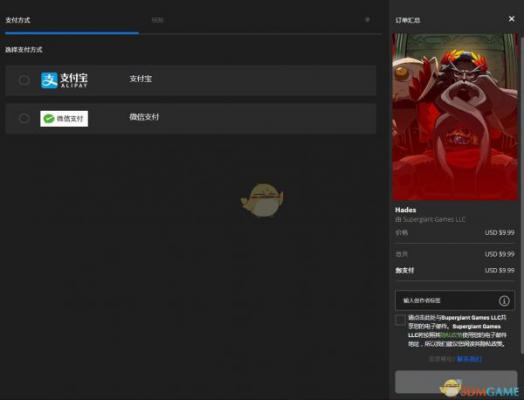Image resolution: width=524 pixels, height=400 pixels.
Task: Open the green privacy policy link
Action: tap(452, 335)
